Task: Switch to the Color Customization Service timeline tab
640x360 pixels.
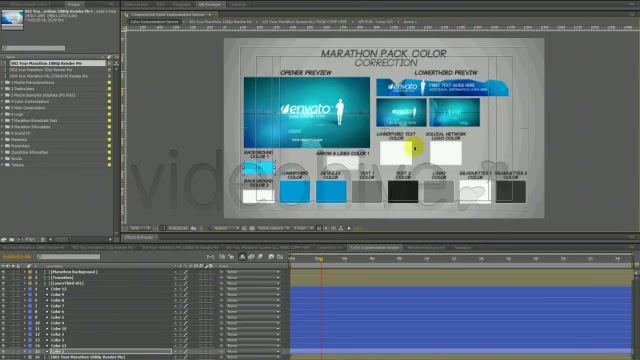Action: [x=374, y=247]
